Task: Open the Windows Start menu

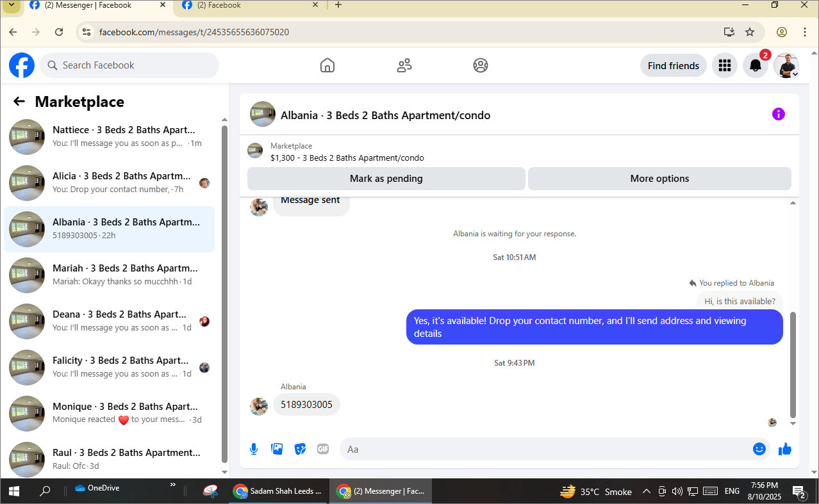Action: [13, 491]
